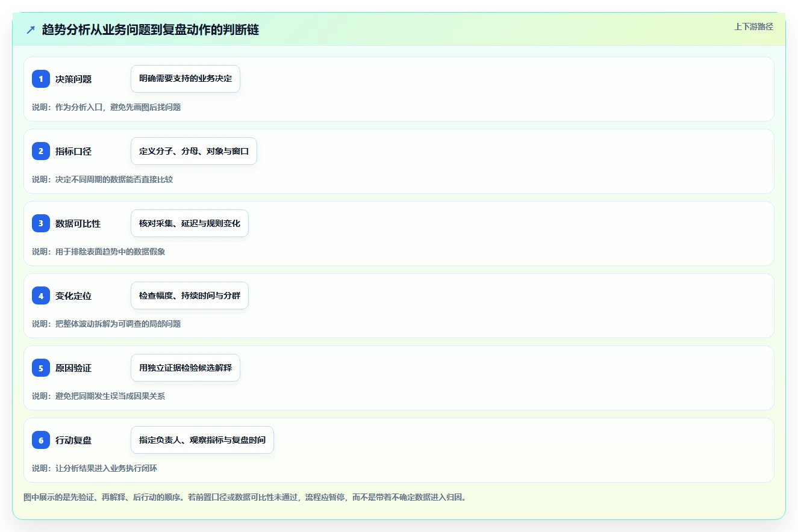798x532 pixels.
Task: Click step number 1 badge
Action: coord(41,79)
